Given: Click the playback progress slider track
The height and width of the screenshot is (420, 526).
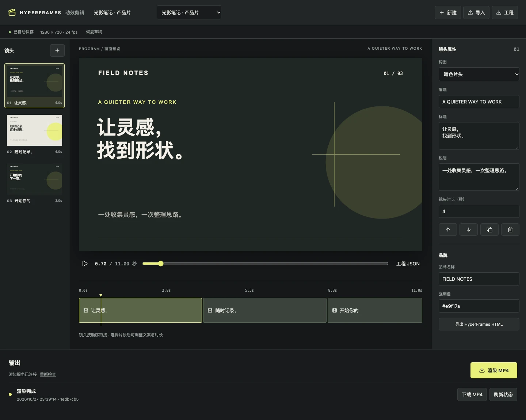Looking at the screenshot, I should [265, 264].
